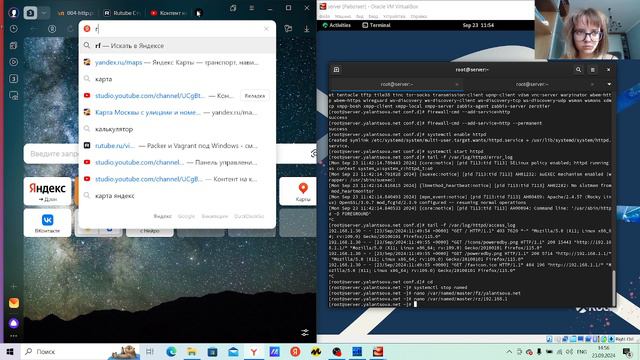Viewport: 640px width, 360px height.
Task: Select the first root@server terminal tab
Action: 396,84
